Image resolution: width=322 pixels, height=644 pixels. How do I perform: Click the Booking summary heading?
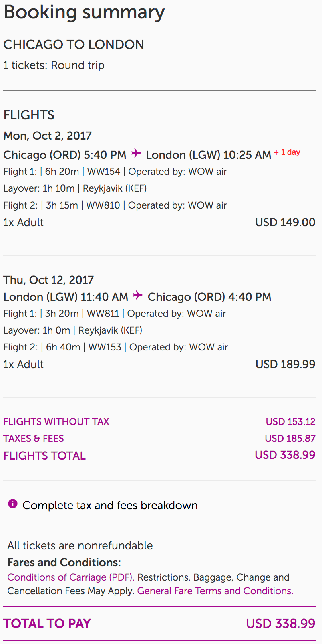(x=84, y=12)
